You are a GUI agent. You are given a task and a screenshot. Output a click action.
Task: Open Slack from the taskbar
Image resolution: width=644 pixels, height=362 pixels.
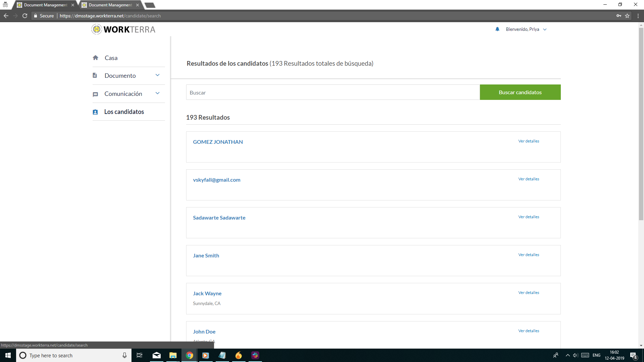(x=255, y=355)
